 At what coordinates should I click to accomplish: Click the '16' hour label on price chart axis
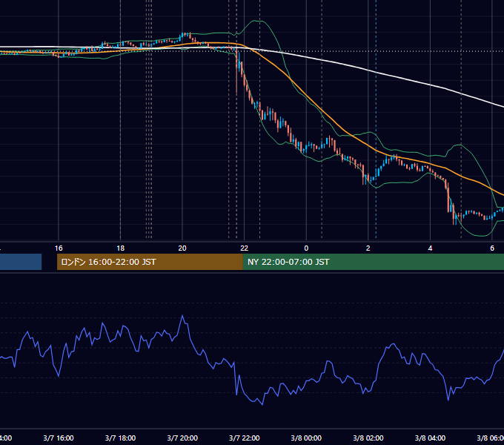click(x=59, y=248)
